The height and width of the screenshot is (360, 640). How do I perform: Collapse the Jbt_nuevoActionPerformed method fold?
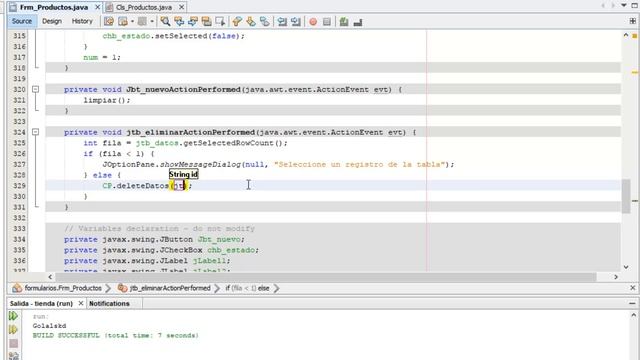click(36, 89)
